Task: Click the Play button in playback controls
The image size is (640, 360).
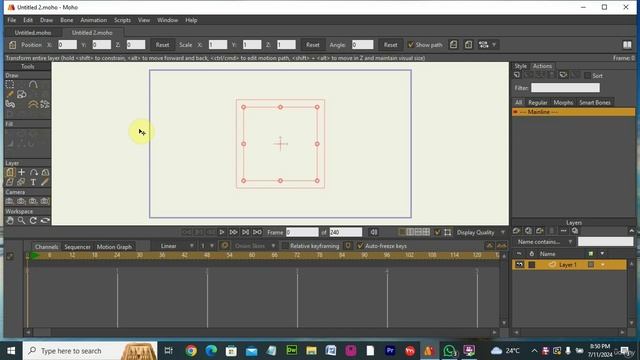Action: pyautogui.click(x=222, y=232)
